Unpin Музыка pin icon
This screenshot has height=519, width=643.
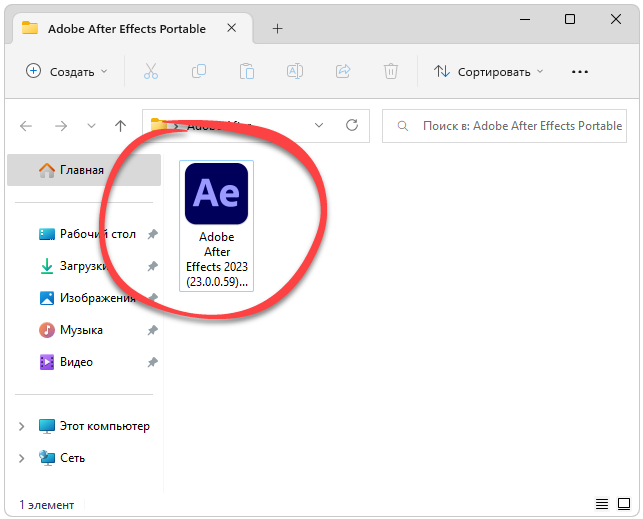click(153, 330)
